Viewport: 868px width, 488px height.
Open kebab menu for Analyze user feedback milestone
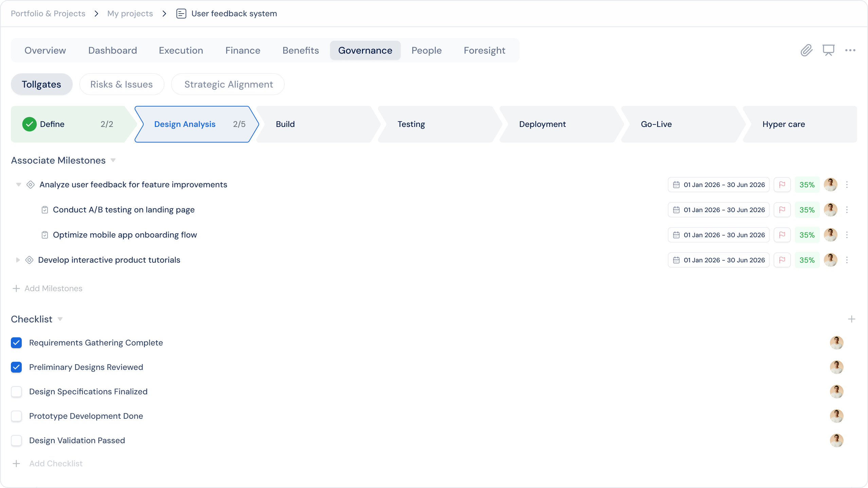point(847,185)
